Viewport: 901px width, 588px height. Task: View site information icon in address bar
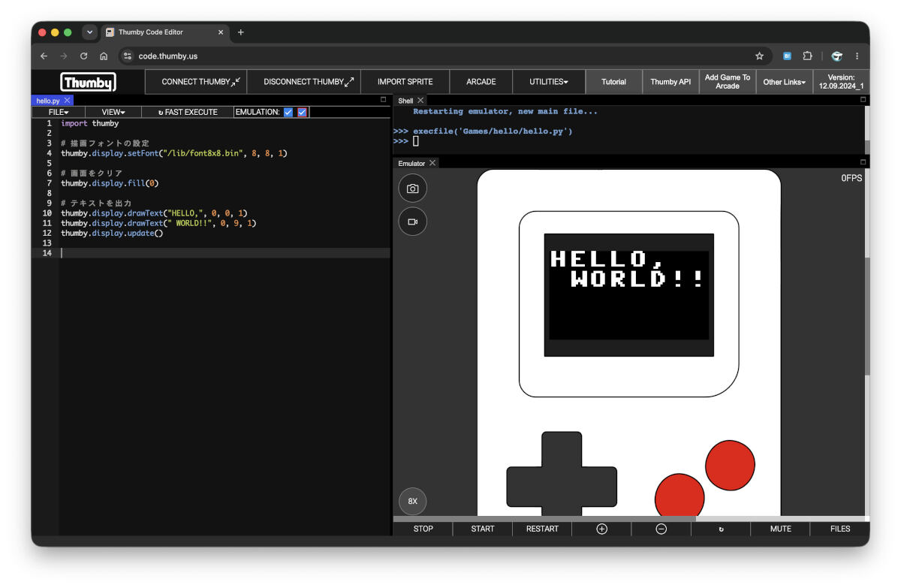(x=128, y=56)
